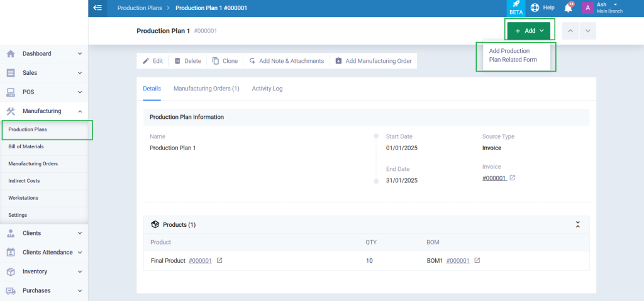Open Final Product #000001 link
644x301 pixels.
pos(200,260)
